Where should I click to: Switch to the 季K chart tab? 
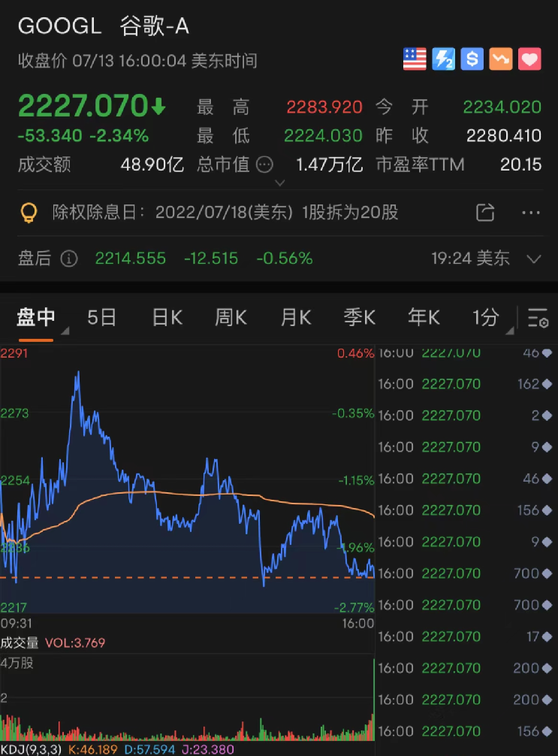click(360, 318)
